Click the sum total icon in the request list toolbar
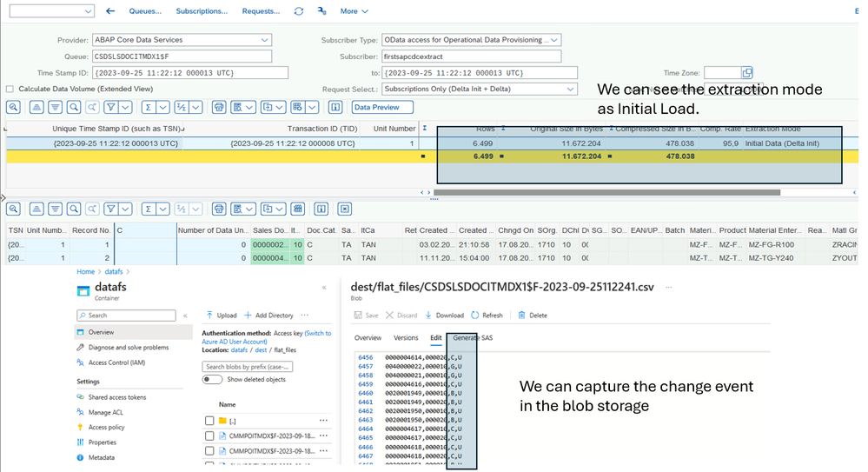Screen dimensions: 868x472 (x=148, y=108)
